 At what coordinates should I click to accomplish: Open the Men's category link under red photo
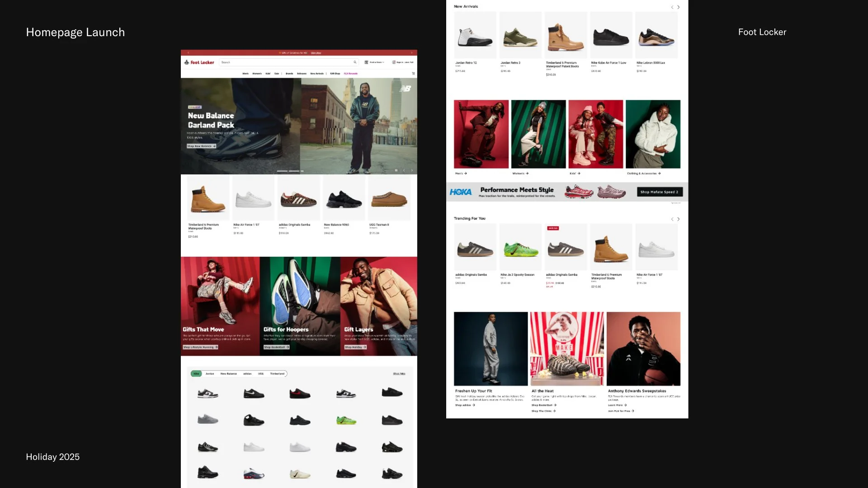click(461, 174)
